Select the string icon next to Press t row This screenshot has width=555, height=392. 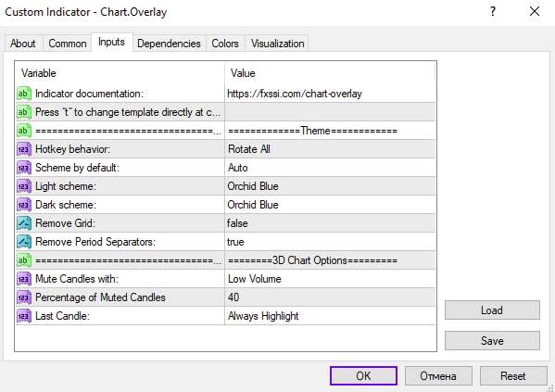coord(24,112)
